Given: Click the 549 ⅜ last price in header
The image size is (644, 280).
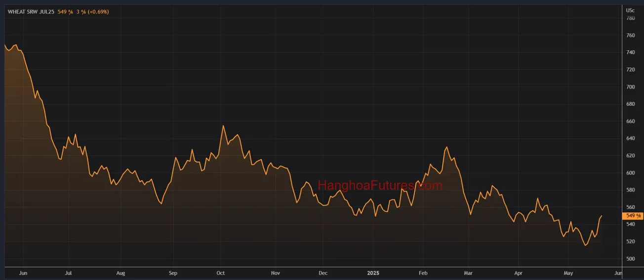Looking at the screenshot, I should [x=65, y=11].
